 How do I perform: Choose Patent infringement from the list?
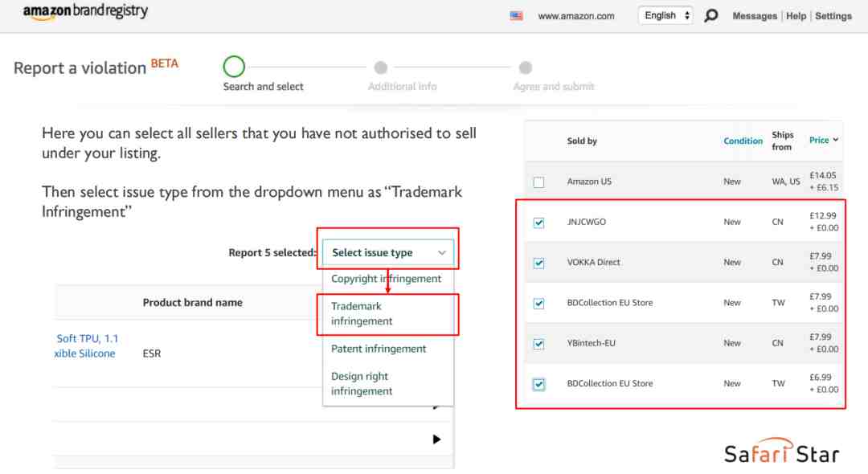[x=379, y=349]
